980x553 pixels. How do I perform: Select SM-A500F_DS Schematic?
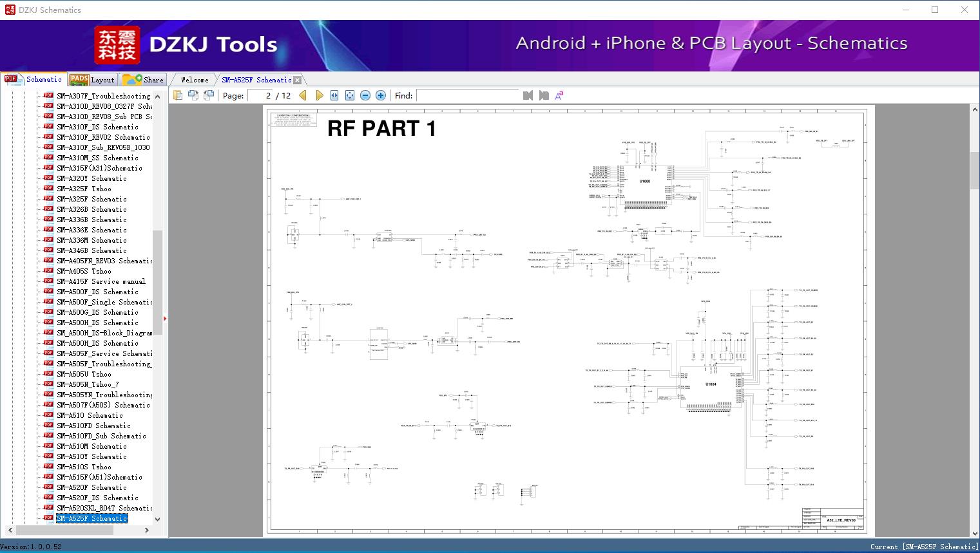(97, 292)
